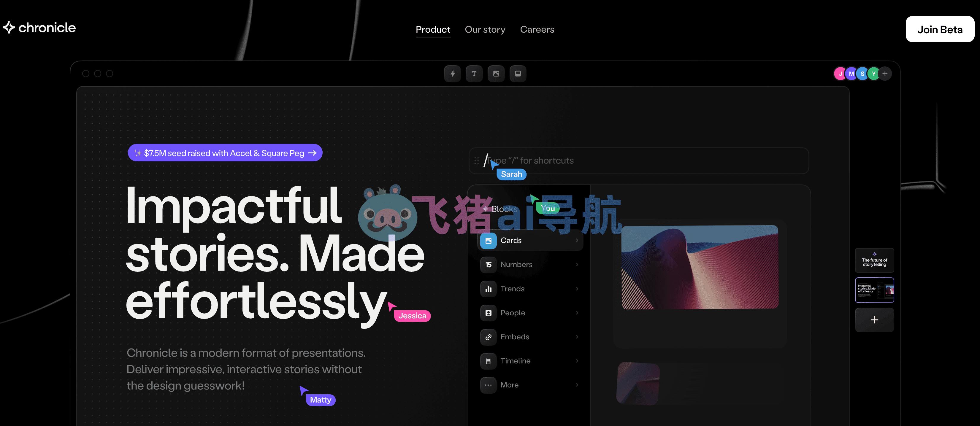
Task: Click the M user avatar
Action: [851, 74]
